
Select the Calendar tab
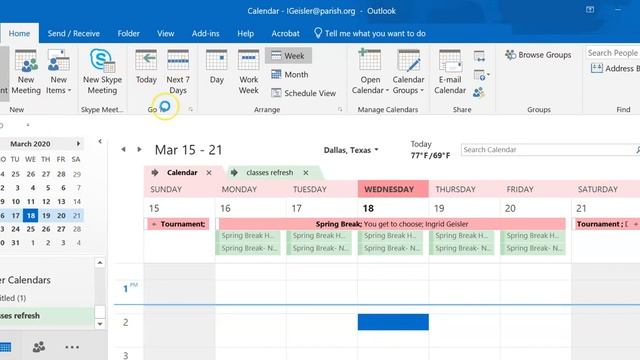click(x=182, y=173)
